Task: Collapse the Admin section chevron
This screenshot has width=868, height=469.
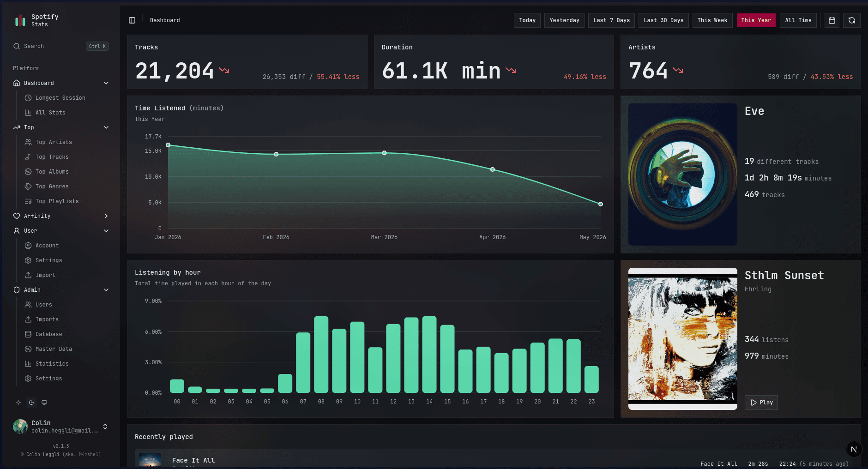Action: click(106, 290)
